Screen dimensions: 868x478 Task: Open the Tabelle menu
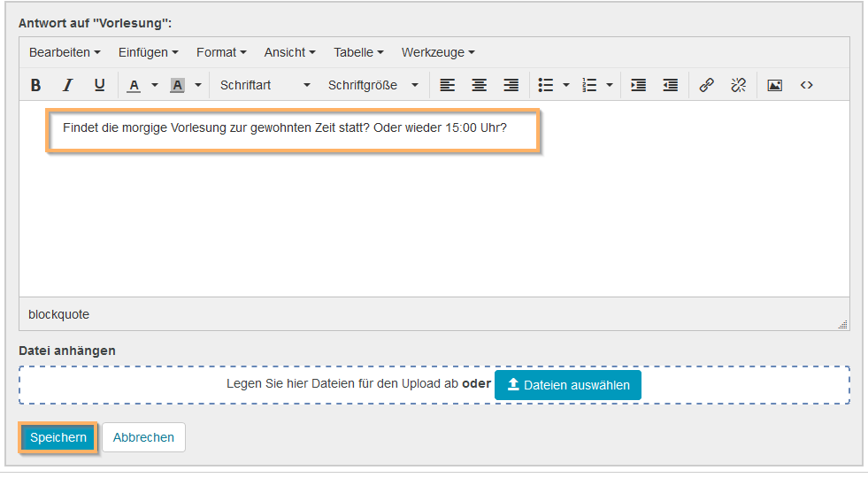(x=358, y=52)
